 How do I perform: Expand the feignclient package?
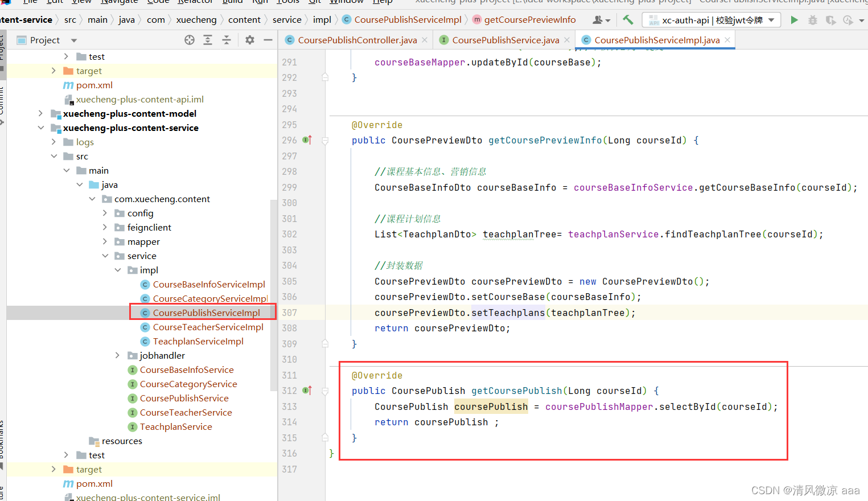105,227
